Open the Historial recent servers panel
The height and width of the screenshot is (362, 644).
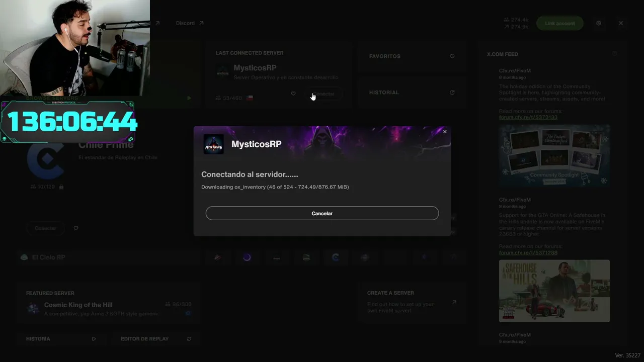click(x=412, y=93)
